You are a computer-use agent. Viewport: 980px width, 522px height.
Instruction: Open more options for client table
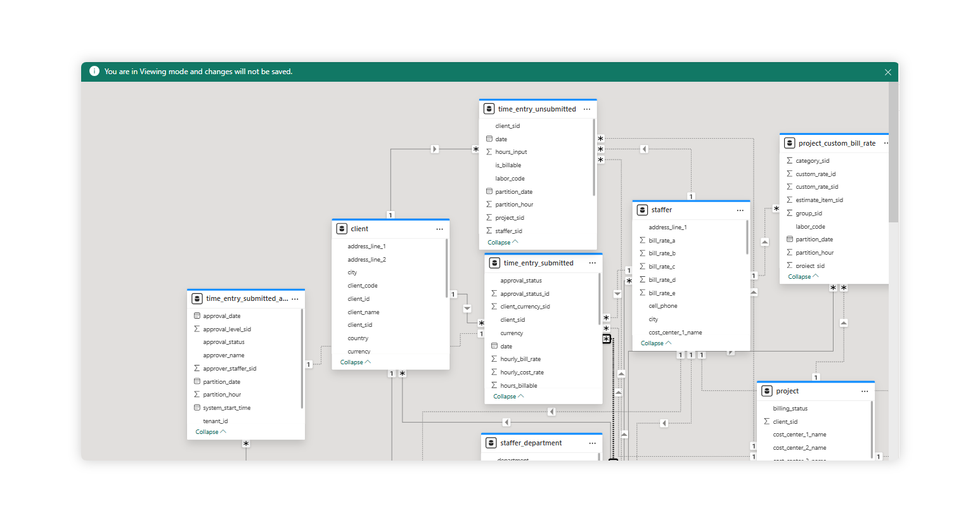(x=439, y=229)
